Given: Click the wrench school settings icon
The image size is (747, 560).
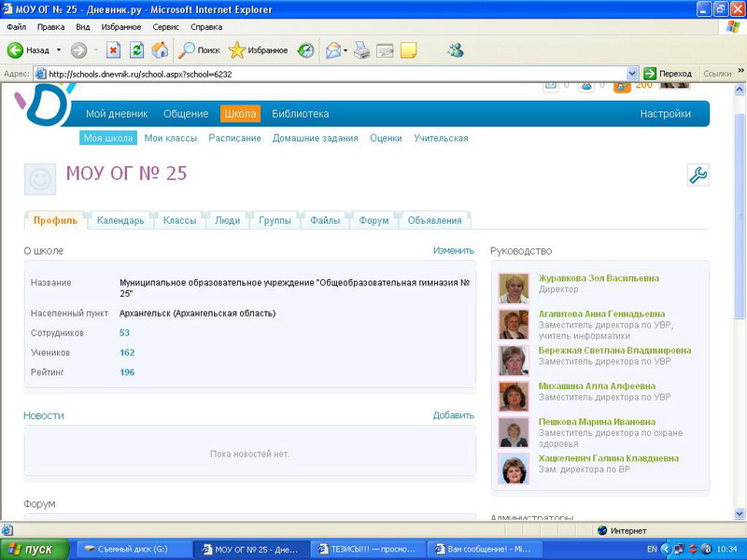Looking at the screenshot, I should click(698, 175).
